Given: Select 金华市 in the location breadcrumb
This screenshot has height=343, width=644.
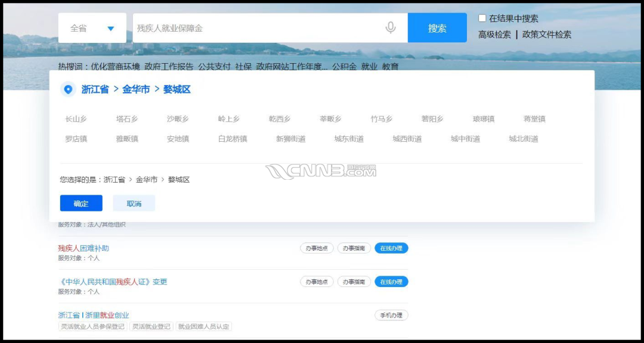Looking at the screenshot, I should click(136, 89).
